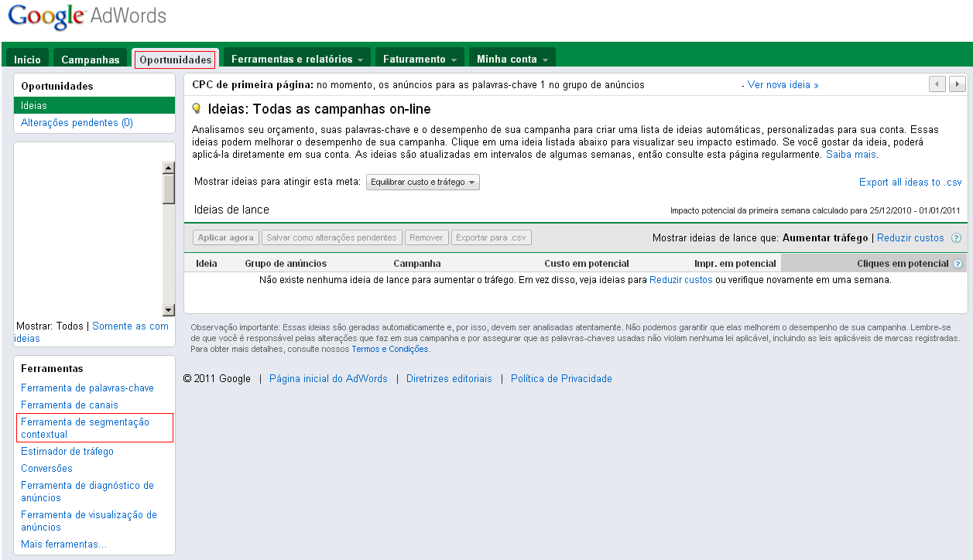Sort by the Ideia column header
Viewport: 973px width, 560px height.
point(207,264)
